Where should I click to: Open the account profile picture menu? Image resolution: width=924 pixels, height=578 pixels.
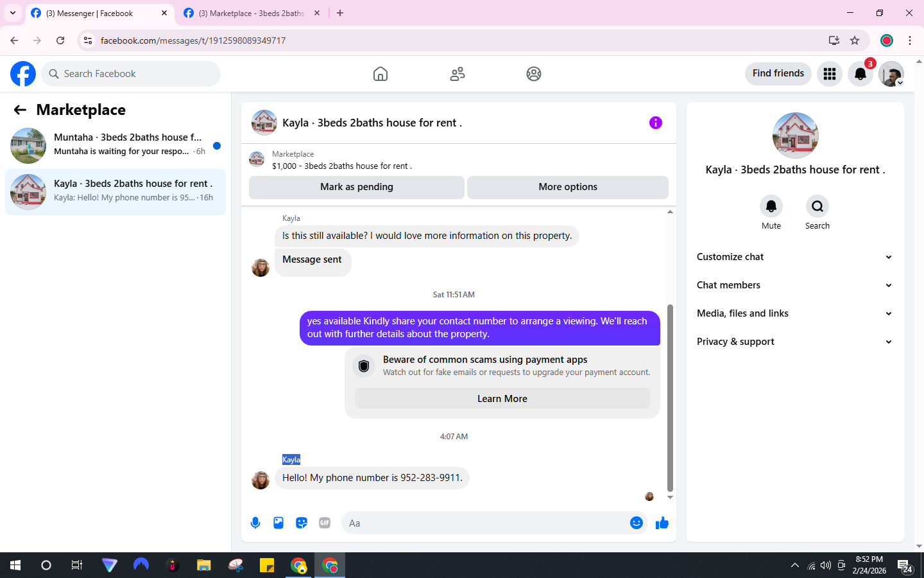(x=891, y=74)
